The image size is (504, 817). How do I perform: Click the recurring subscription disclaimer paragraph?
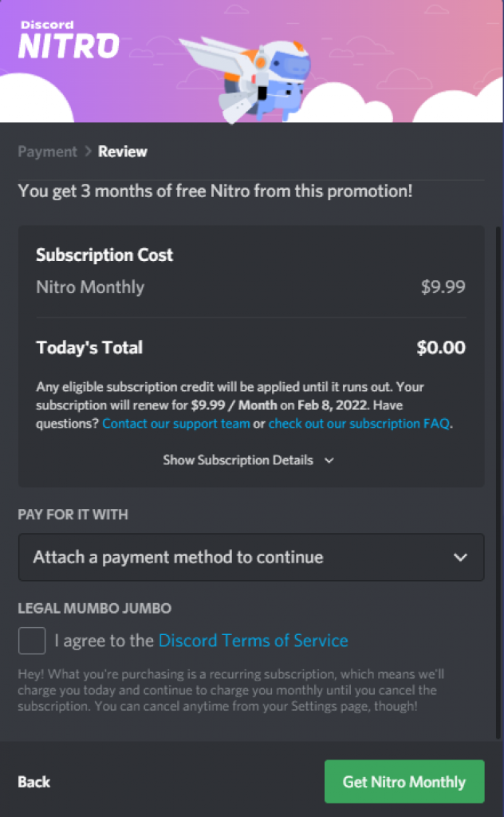pyautogui.click(x=227, y=690)
